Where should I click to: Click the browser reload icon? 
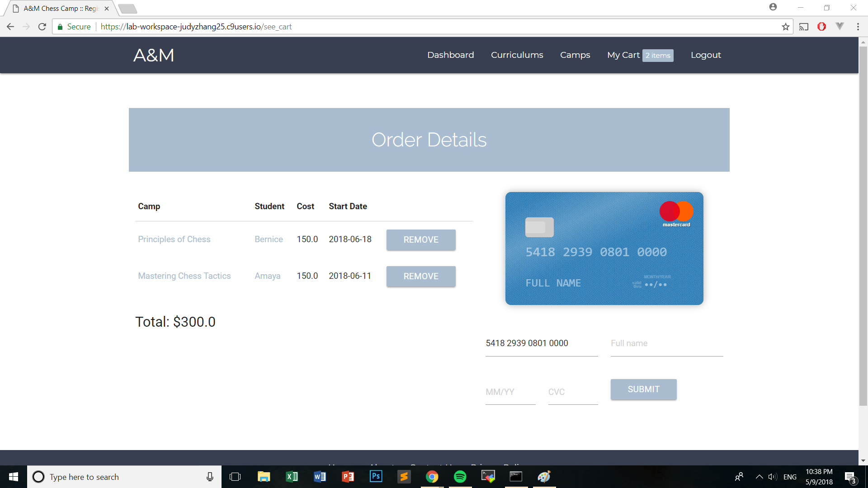click(x=42, y=27)
